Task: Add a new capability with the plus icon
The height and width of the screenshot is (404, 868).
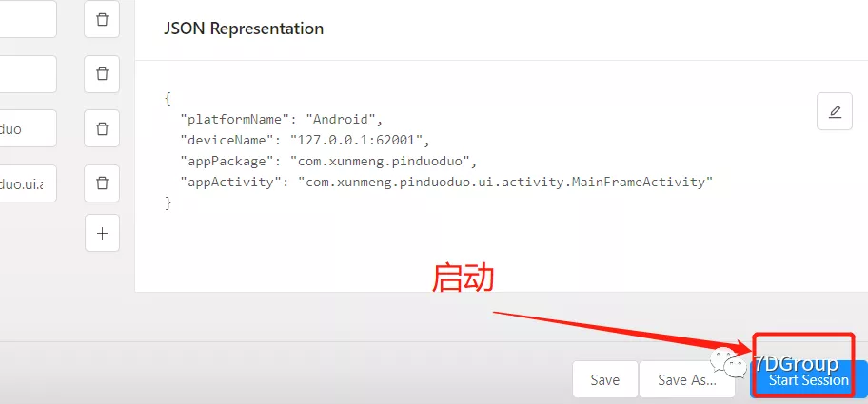Action: (x=102, y=233)
